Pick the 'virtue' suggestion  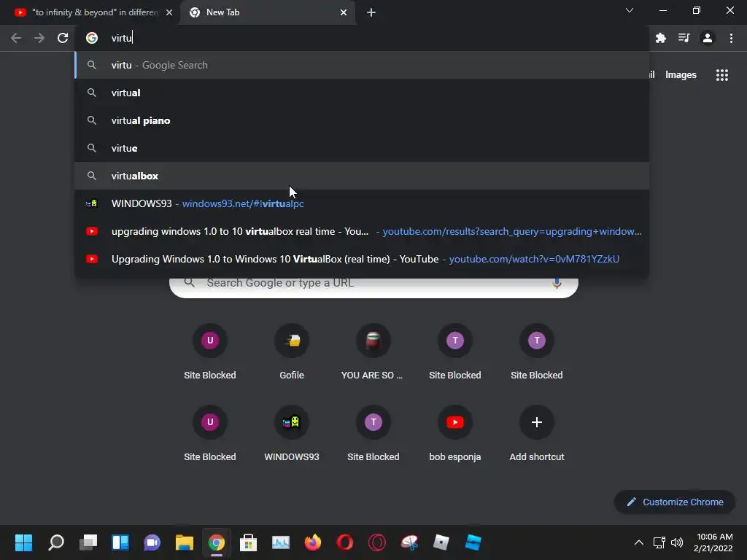[x=362, y=148]
